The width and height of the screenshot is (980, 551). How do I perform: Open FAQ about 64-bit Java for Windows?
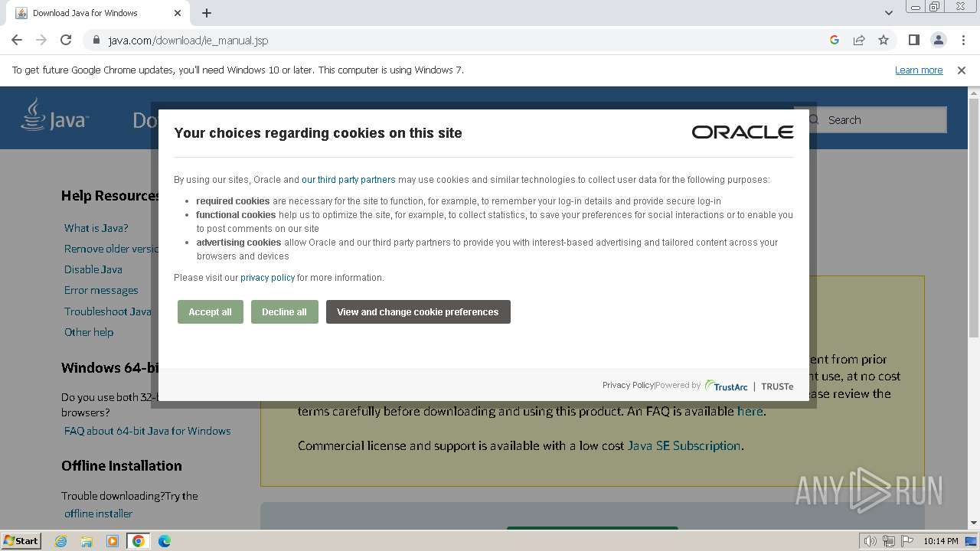[147, 431]
